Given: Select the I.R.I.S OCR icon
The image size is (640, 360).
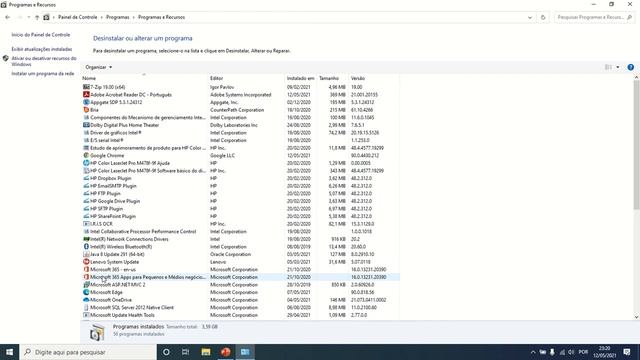Looking at the screenshot, I should (86, 224).
